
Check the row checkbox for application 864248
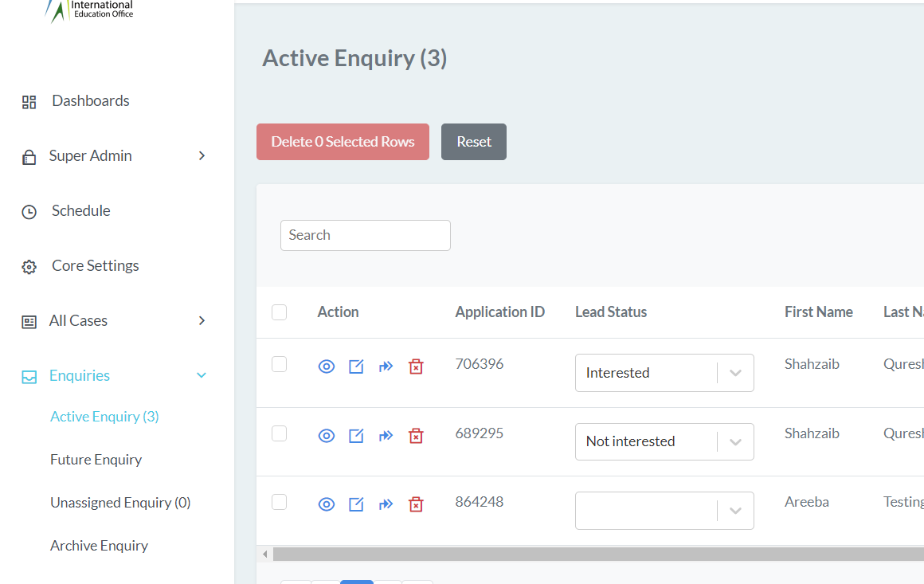[x=279, y=502]
